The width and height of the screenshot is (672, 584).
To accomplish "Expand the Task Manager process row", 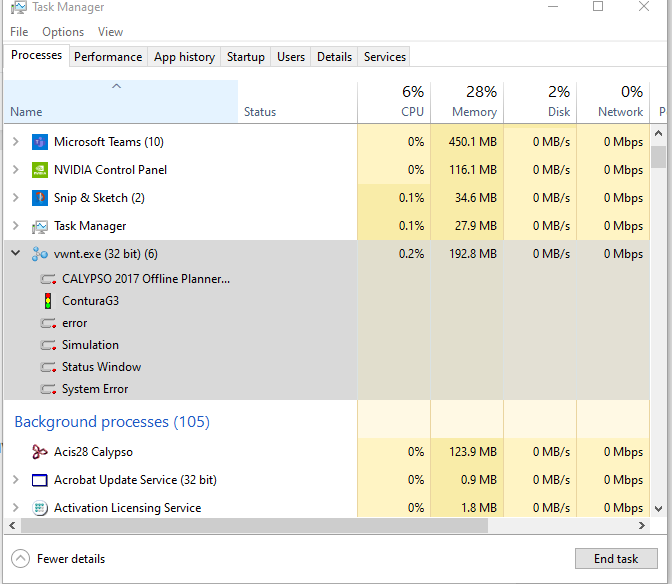I will (x=15, y=225).
